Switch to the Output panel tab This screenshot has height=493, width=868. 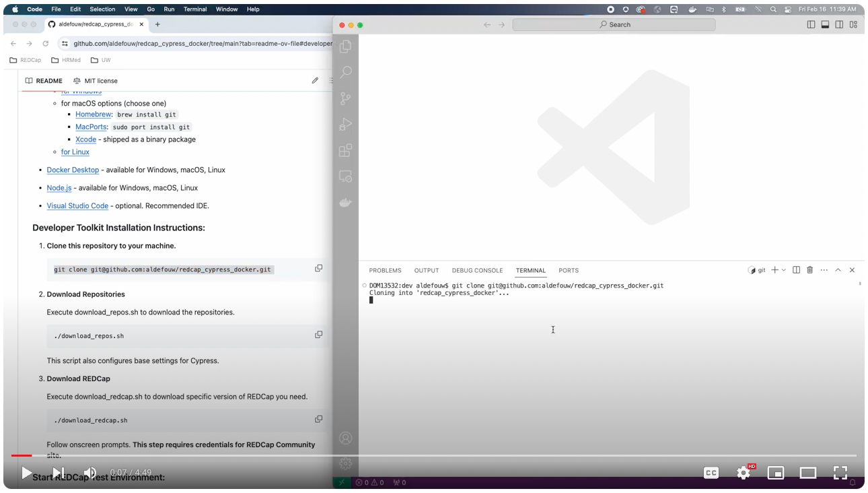pos(427,270)
